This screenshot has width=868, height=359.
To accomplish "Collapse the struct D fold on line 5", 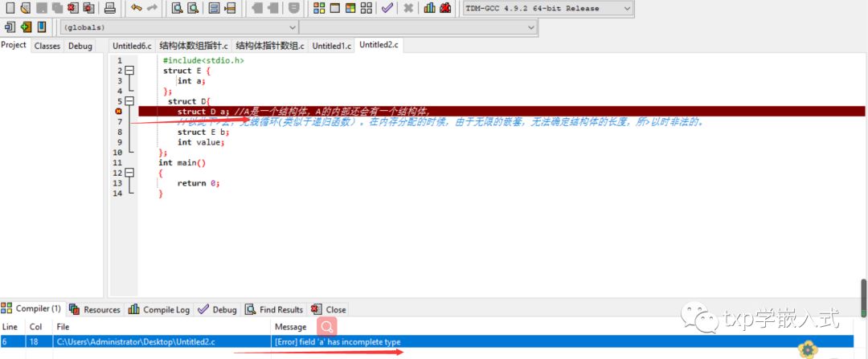I will point(129,101).
